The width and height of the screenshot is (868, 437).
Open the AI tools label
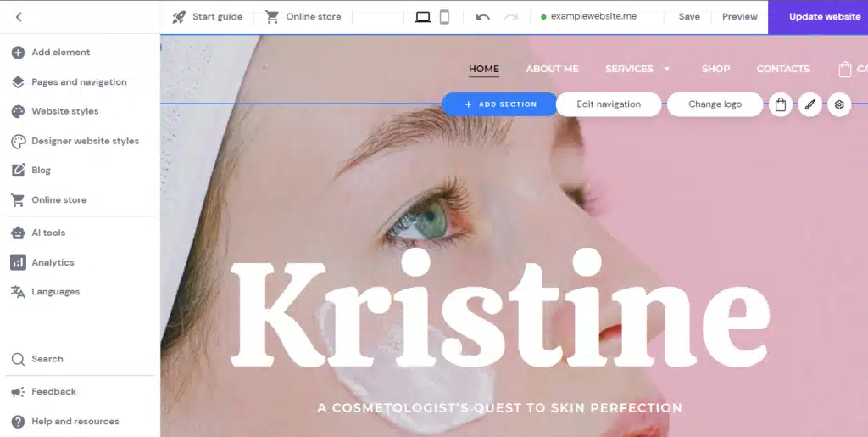click(48, 233)
